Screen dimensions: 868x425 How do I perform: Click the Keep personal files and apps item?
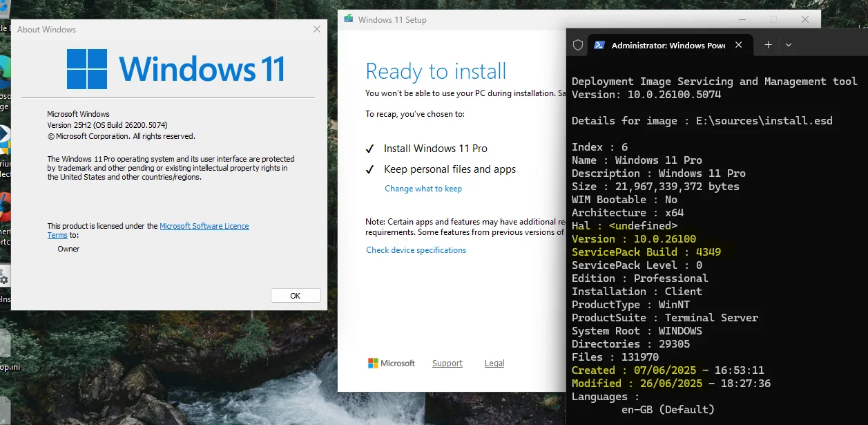tap(441, 169)
